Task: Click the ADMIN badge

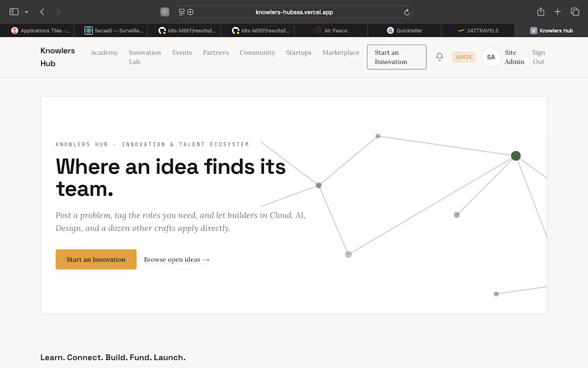Action: point(463,57)
